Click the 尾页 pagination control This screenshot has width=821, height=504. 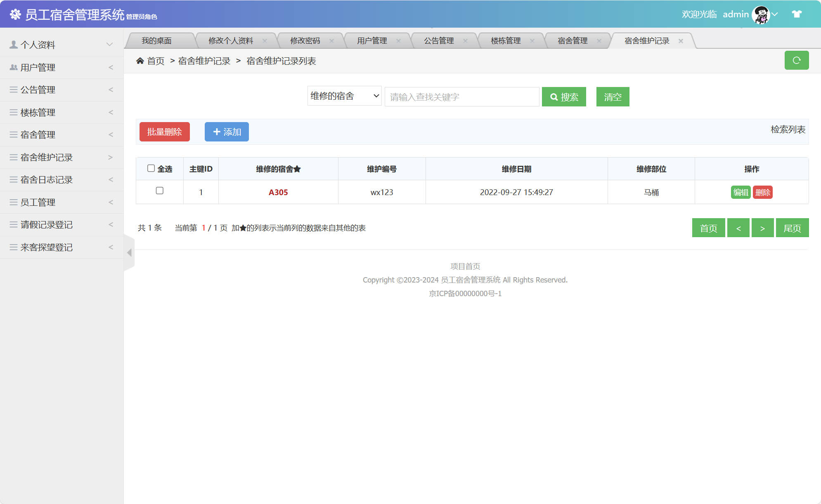pos(792,228)
